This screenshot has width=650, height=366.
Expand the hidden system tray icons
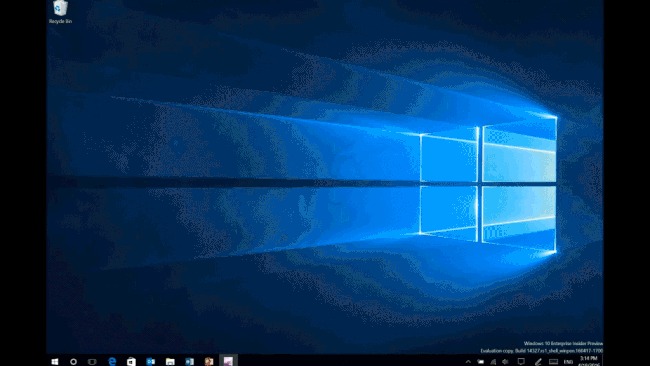[468, 361]
